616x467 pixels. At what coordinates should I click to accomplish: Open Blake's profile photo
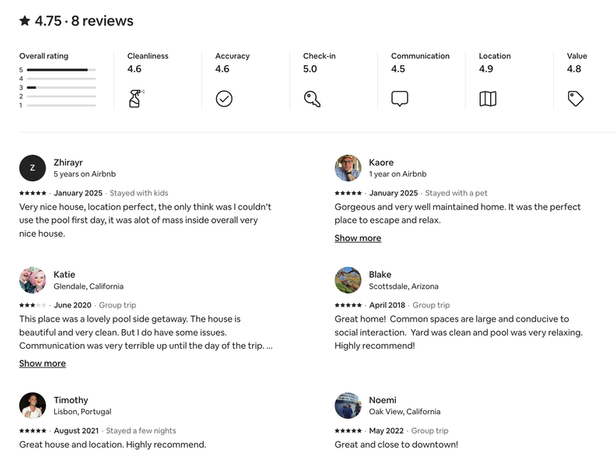tap(348, 280)
